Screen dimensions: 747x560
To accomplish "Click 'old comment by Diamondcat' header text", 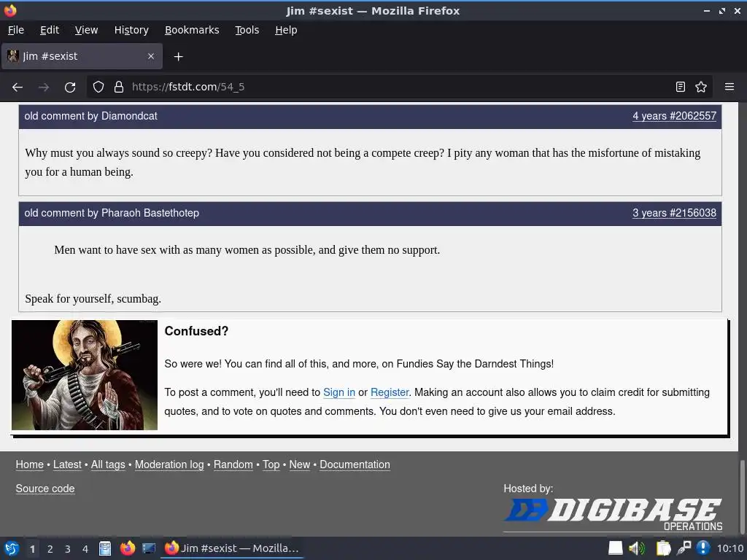I will pyautogui.click(x=90, y=116).
